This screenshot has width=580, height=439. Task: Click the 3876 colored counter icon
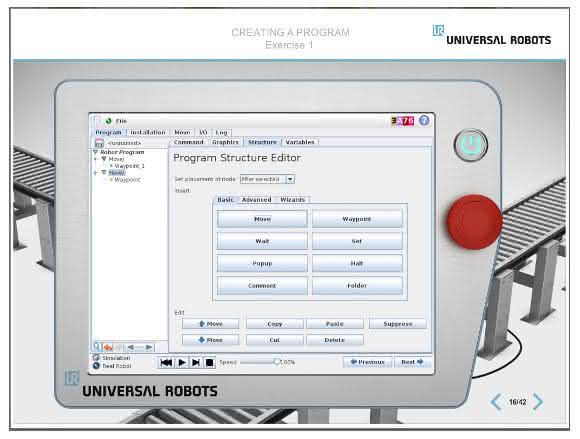click(x=402, y=121)
